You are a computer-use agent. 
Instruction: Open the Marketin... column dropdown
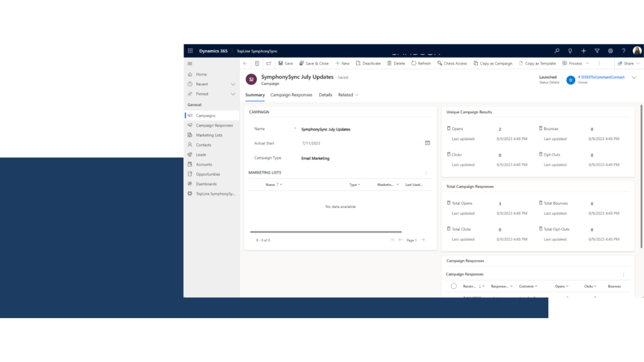pos(388,185)
